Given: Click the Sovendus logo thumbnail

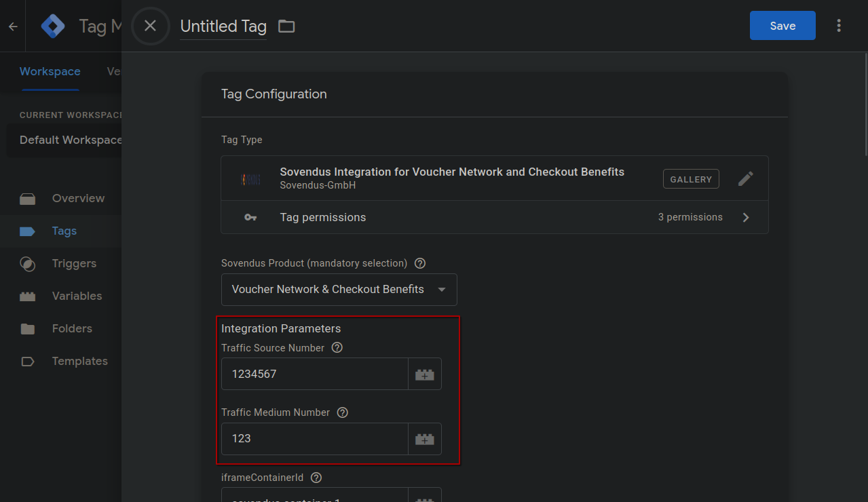Looking at the screenshot, I should pos(250,179).
